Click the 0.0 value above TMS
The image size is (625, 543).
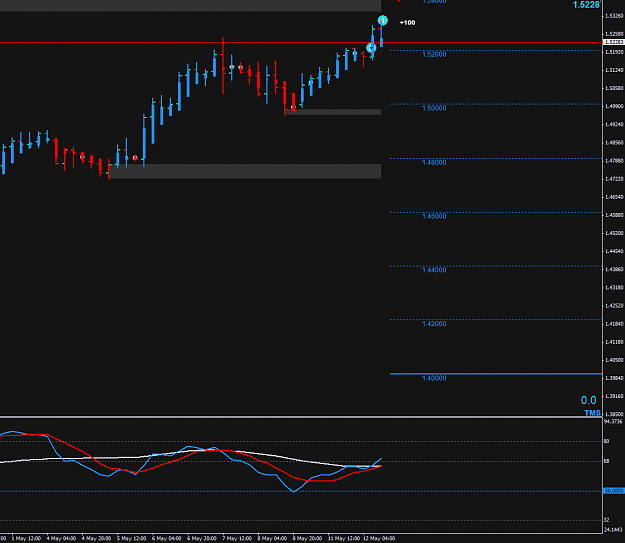[588, 400]
